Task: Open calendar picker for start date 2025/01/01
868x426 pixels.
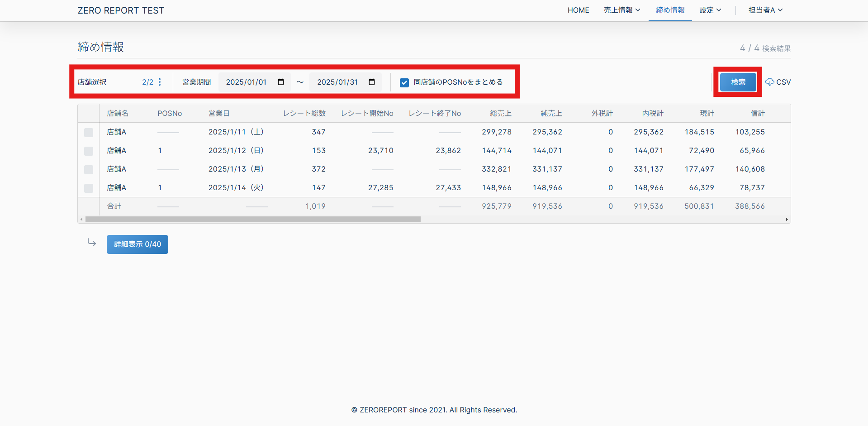Action: (281, 82)
